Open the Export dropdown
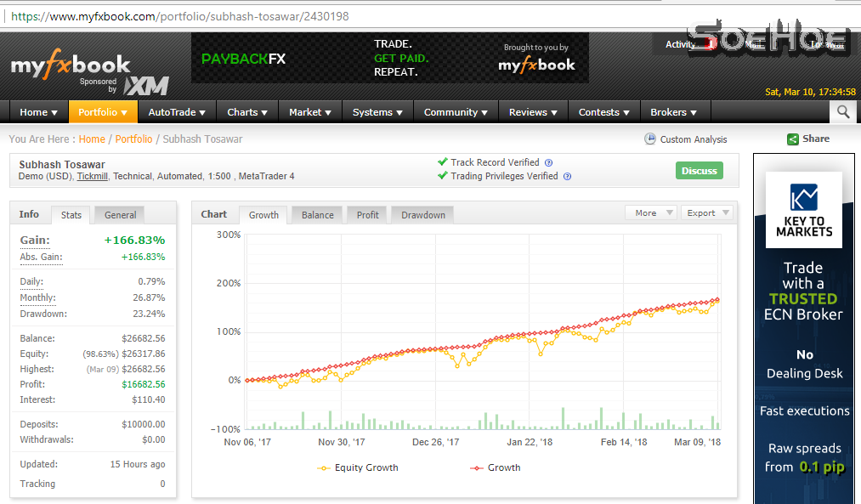This screenshot has height=504, width=861. coord(707,212)
